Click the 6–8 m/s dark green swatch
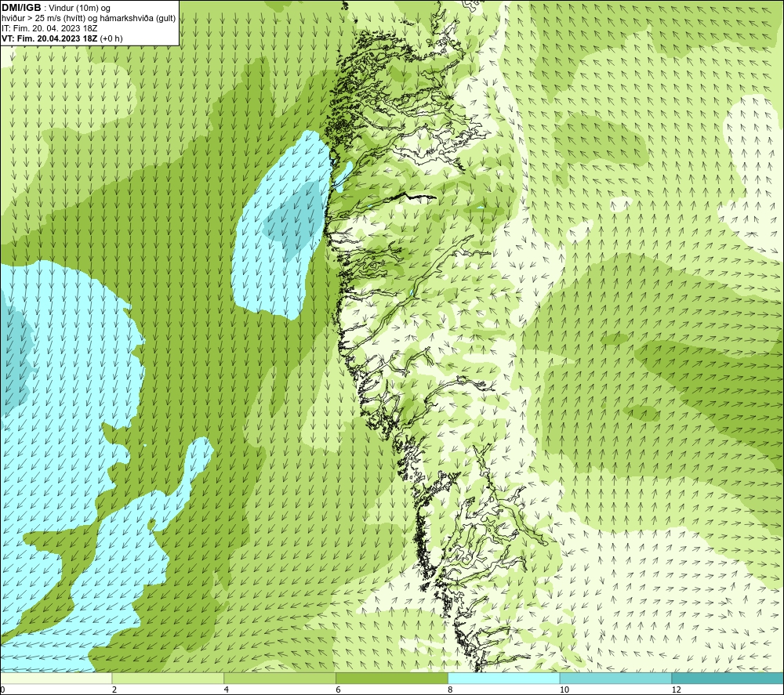Viewport: 784px width, 695px height. 392,678
